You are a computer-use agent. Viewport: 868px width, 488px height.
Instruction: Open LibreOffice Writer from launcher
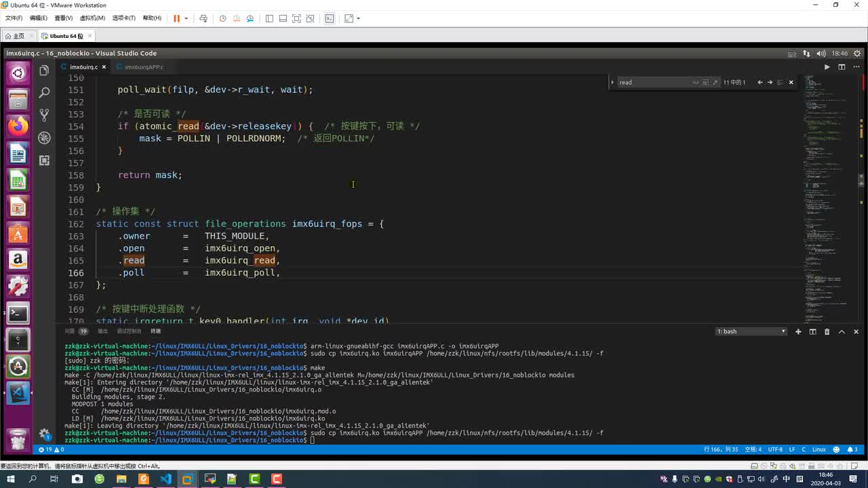(18, 154)
